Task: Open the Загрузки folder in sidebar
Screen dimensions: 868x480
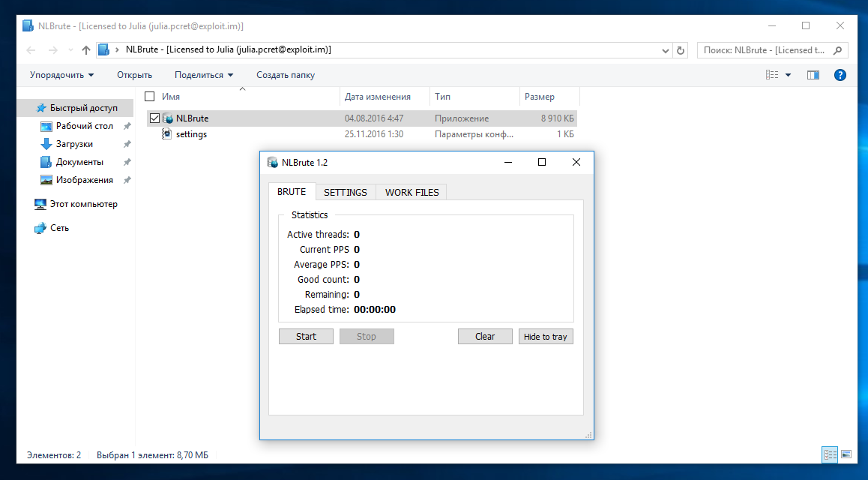Action: [74, 144]
